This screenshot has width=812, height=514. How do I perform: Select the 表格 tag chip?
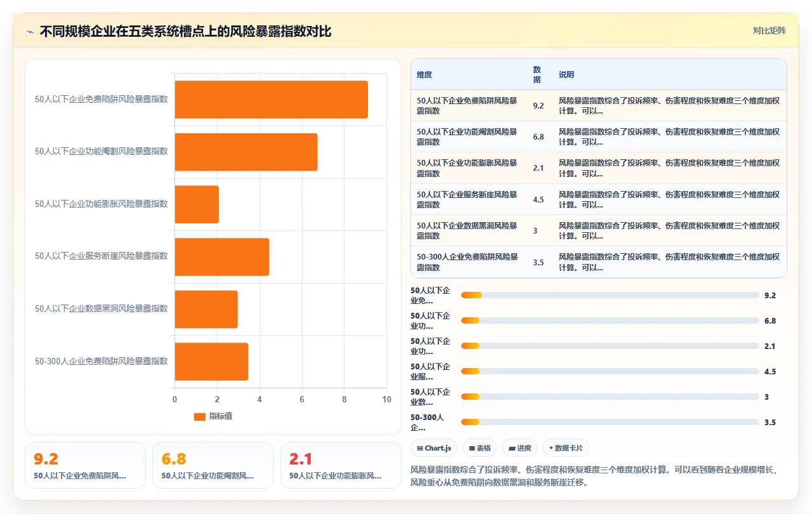click(480, 448)
